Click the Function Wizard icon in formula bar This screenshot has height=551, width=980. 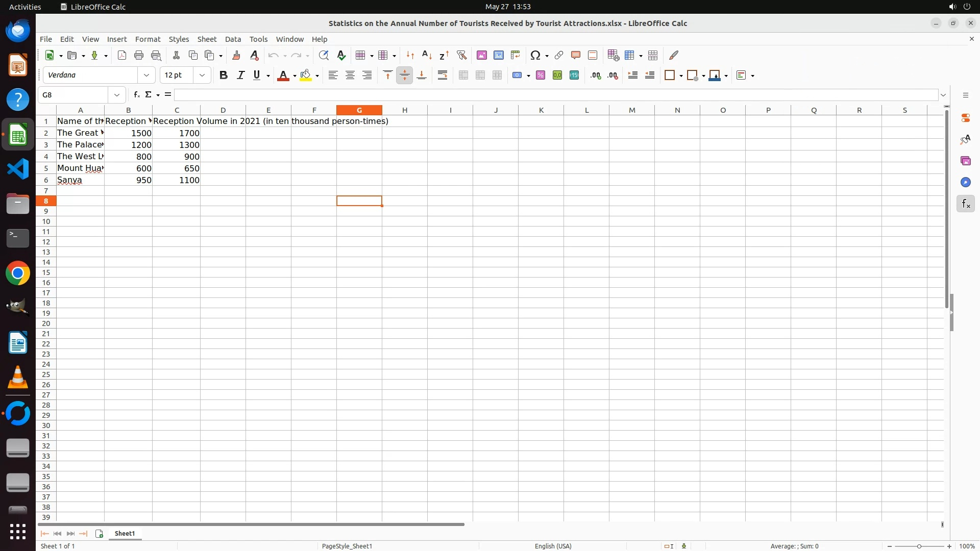(136, 95)
